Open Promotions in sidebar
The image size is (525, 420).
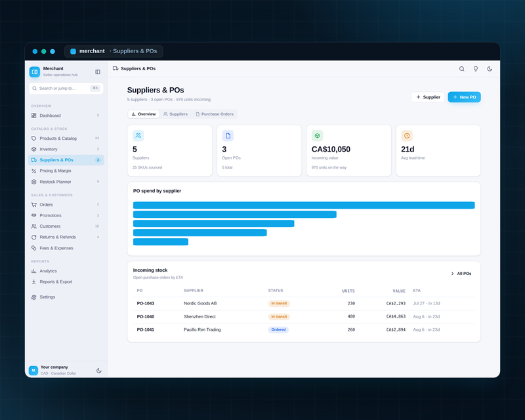tap(66, 215)
